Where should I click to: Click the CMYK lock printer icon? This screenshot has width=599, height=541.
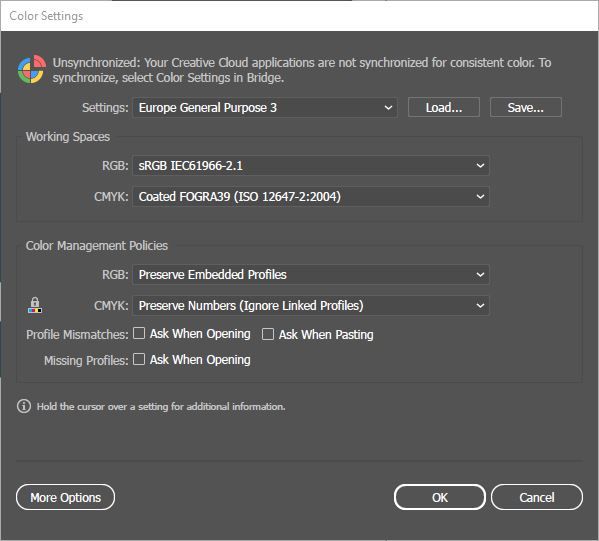[35, 305]
